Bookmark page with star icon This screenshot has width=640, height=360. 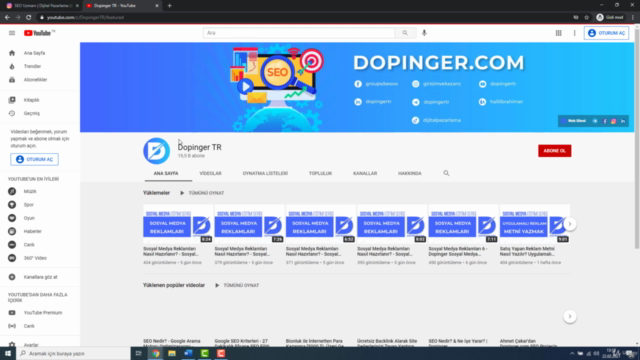[587, 18]
